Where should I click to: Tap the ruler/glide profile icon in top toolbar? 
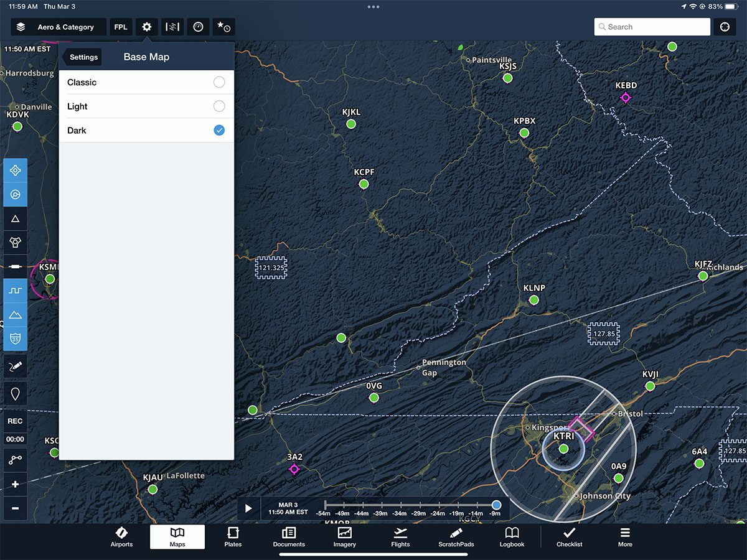[172, 27]
